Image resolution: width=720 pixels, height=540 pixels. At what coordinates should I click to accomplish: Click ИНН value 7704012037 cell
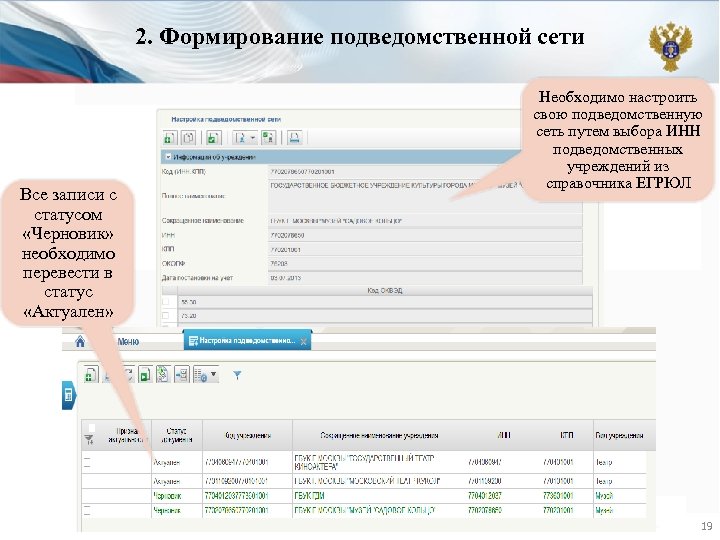click(x=485, y=496)
